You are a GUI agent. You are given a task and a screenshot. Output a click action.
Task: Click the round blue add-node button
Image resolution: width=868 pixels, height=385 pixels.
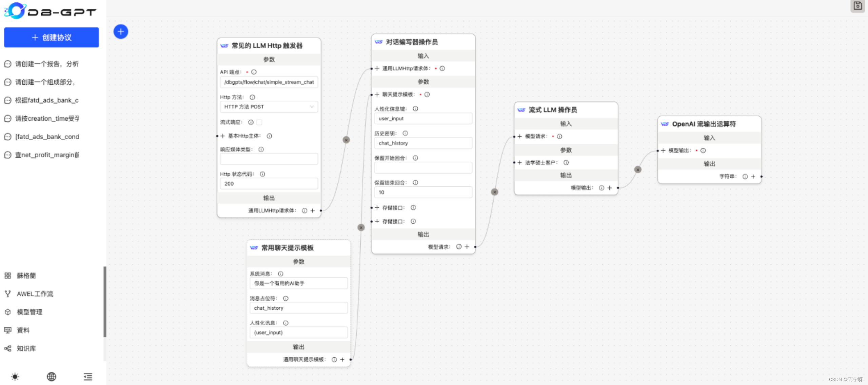[121, 32]
